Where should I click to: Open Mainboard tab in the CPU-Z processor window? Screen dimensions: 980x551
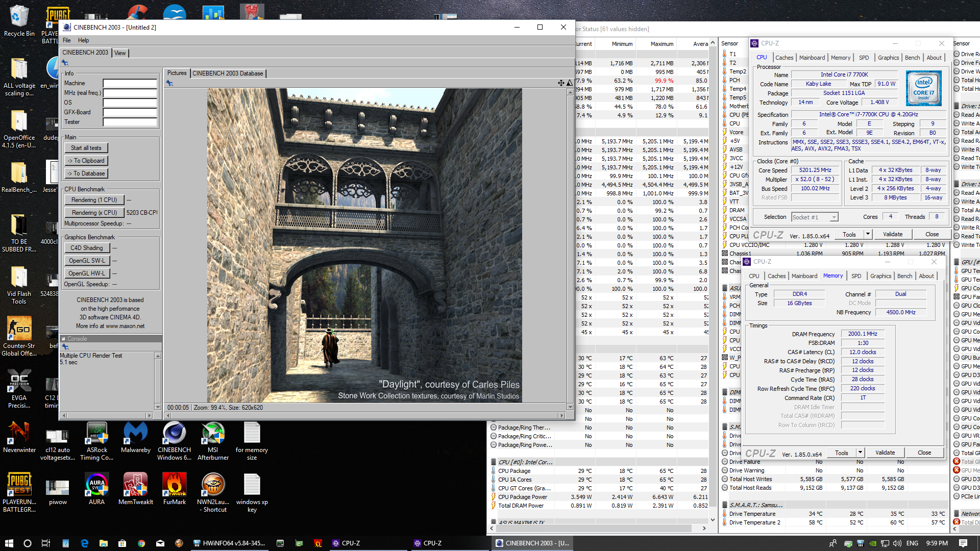(812, 58)
